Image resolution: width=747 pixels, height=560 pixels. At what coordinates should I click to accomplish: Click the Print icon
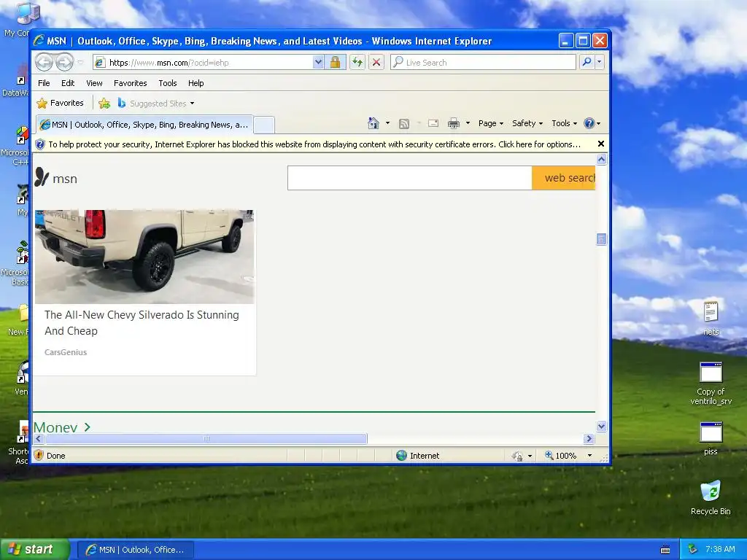454,123
